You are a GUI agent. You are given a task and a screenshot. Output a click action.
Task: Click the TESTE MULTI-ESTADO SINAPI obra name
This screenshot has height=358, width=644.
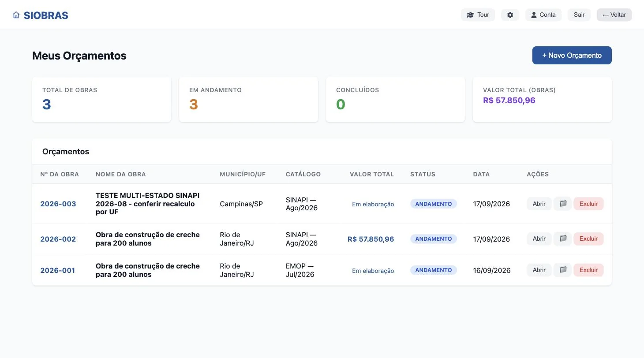tap(148, 204)
